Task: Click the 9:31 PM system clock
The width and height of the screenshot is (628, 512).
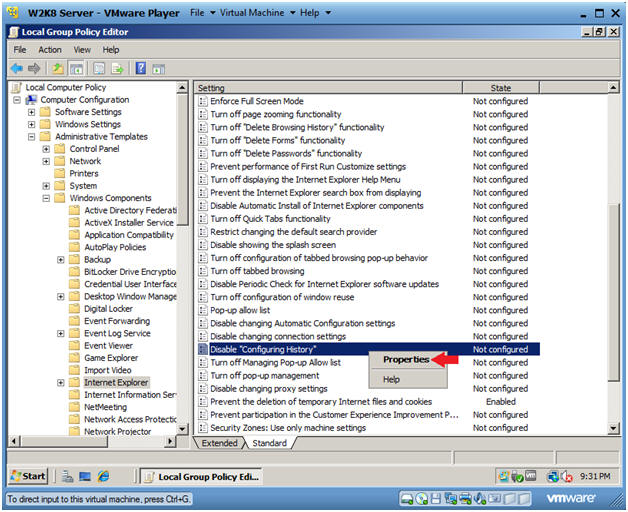Action: click(x=595, y=476)
